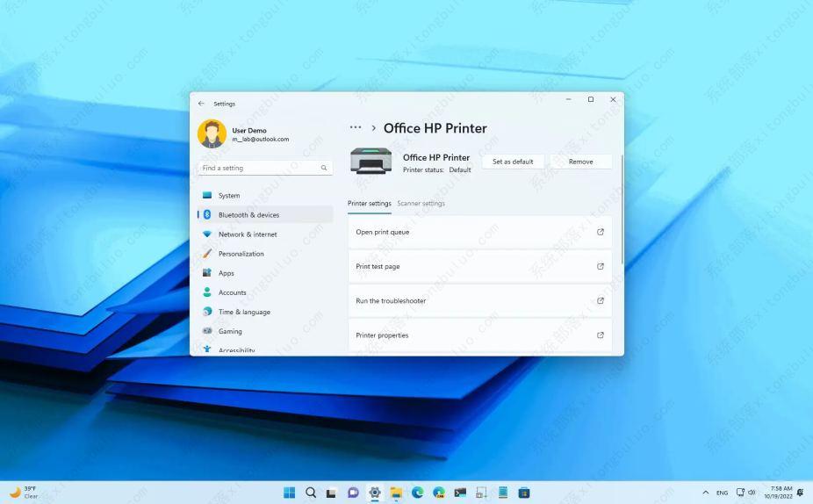Run the troubleshooter for the printer
The height and width of the screenshot is (504, 813).
pyautogui.click(x=479, y=301)
